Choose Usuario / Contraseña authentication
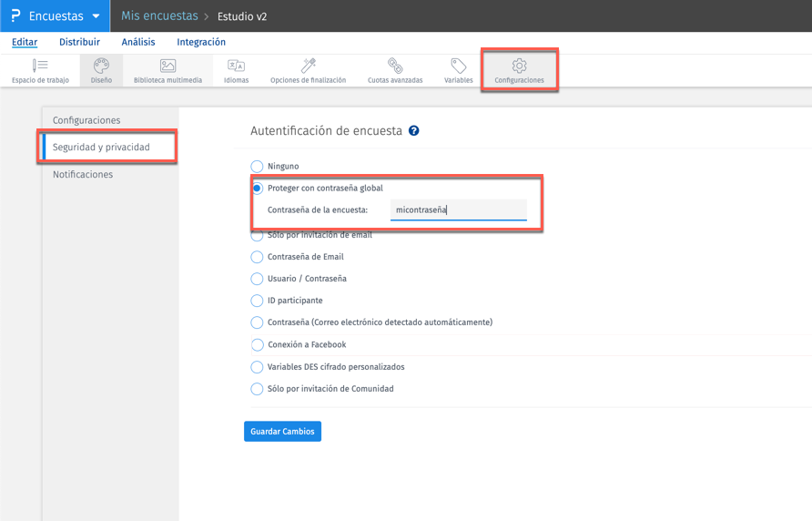This screenshot has height=521, width=812. tap(258, 279)
